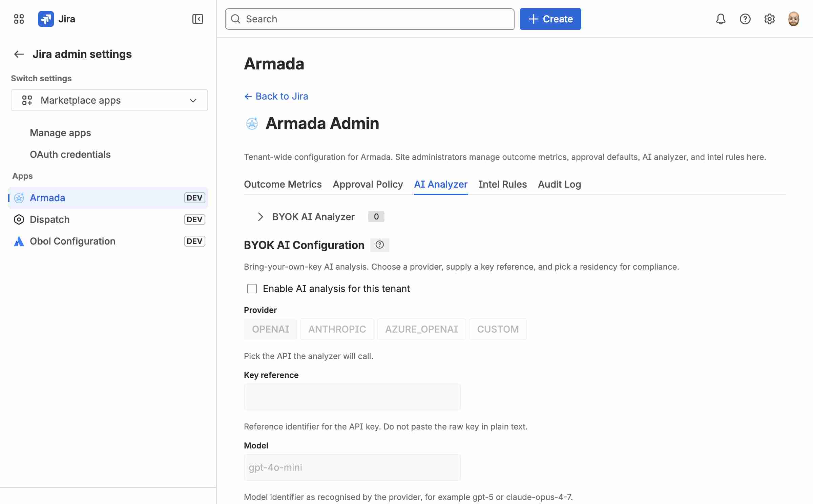The height and width of the screenshot is (504, 813).
Task: Select Dispatch in the Apps list
Action: [108, 219]
